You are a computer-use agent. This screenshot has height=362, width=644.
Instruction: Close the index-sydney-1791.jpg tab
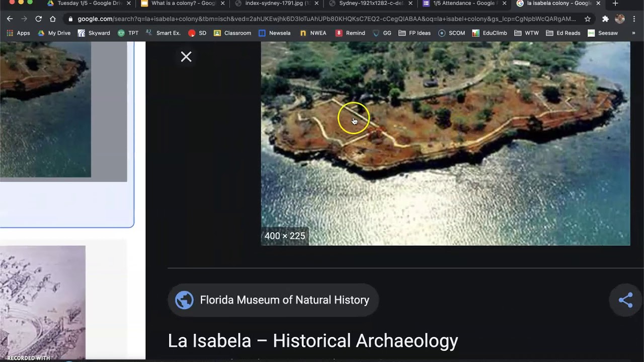pyautogui.click(x=316, y=4)
